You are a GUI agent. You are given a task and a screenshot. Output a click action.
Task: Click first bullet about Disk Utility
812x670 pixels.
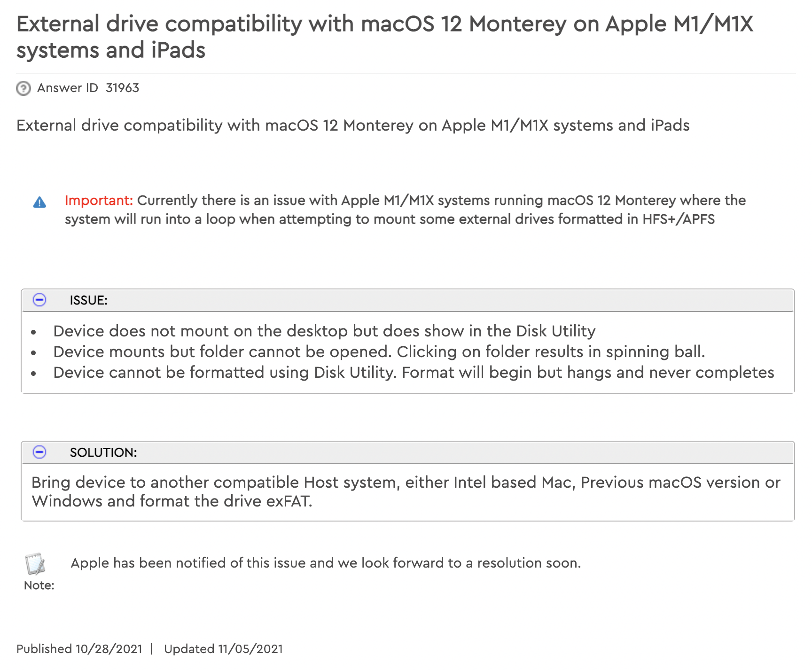pyautogui.click(x=324, y=331)
